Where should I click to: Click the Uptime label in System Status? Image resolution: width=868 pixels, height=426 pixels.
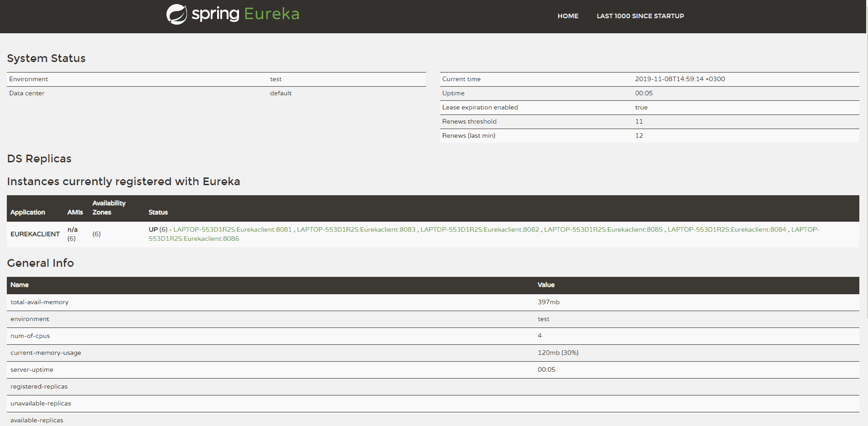click(x=453, y=93)
